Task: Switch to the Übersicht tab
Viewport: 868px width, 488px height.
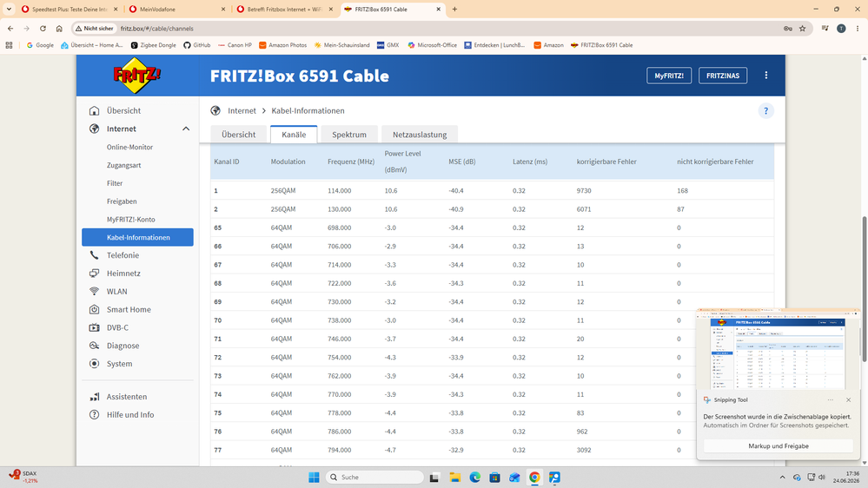Action: point(239,135)
